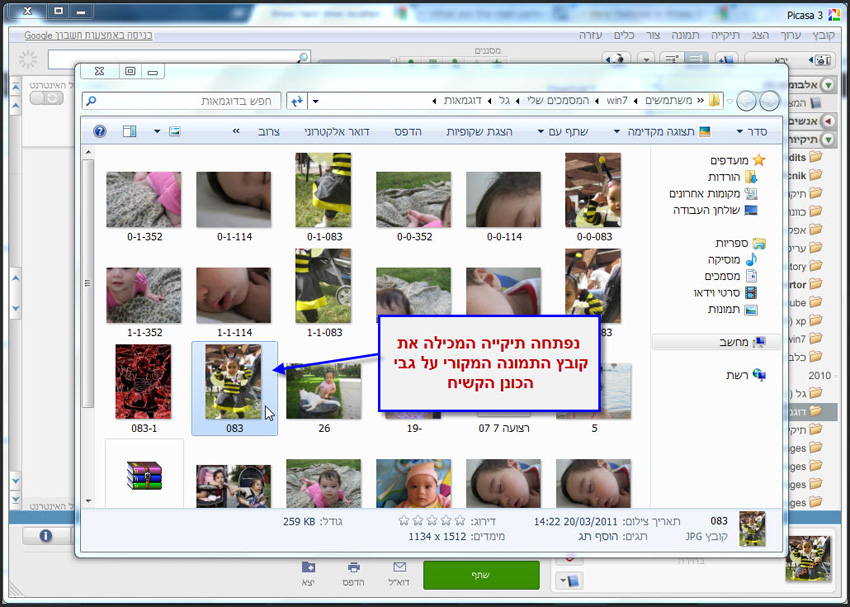Screen dimensions: 850x607
Task: Click the WinRAR archive file icon
Action: click(144, 475)
